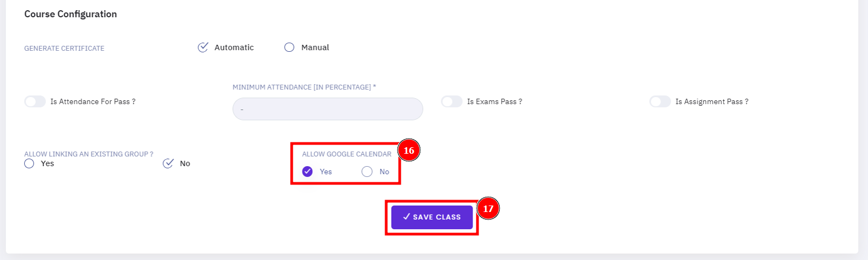
Task: Select Manual certificate generation radio
Action: point(290,47)
